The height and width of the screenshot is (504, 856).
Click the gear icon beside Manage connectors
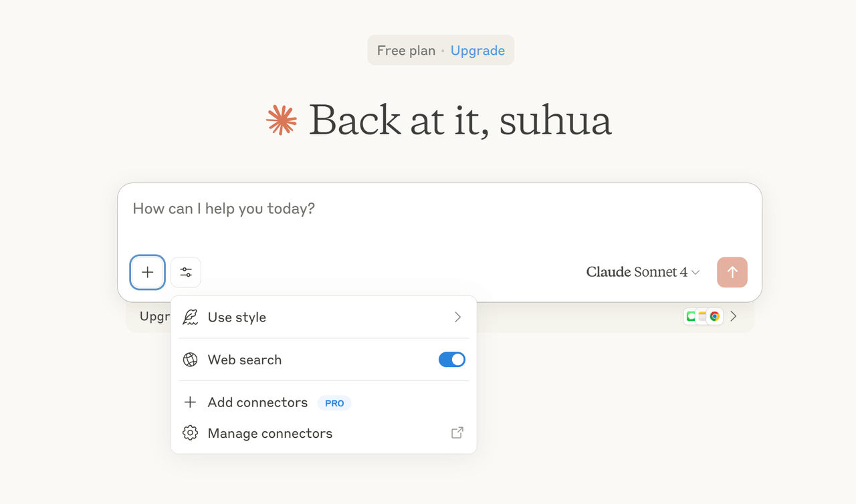(x=191, y=433)
